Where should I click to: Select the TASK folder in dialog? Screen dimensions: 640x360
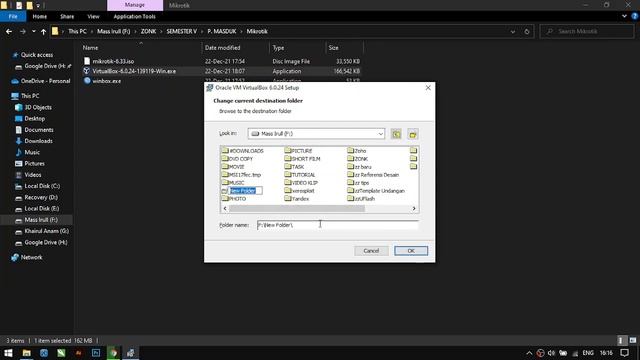coord(294,167)
